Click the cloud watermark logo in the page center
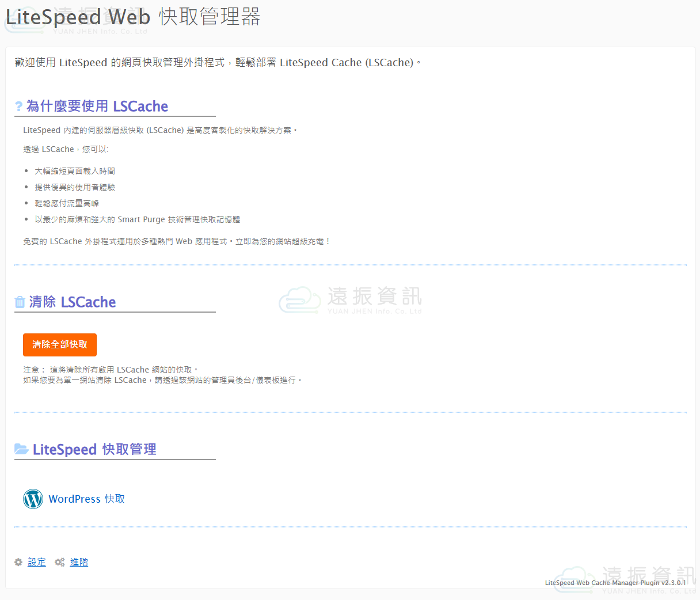Screen dimensions: 700x600 299,299
